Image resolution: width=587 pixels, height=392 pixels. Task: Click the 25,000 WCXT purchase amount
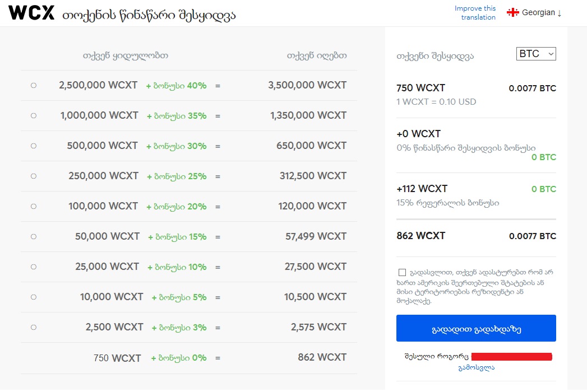107,267
